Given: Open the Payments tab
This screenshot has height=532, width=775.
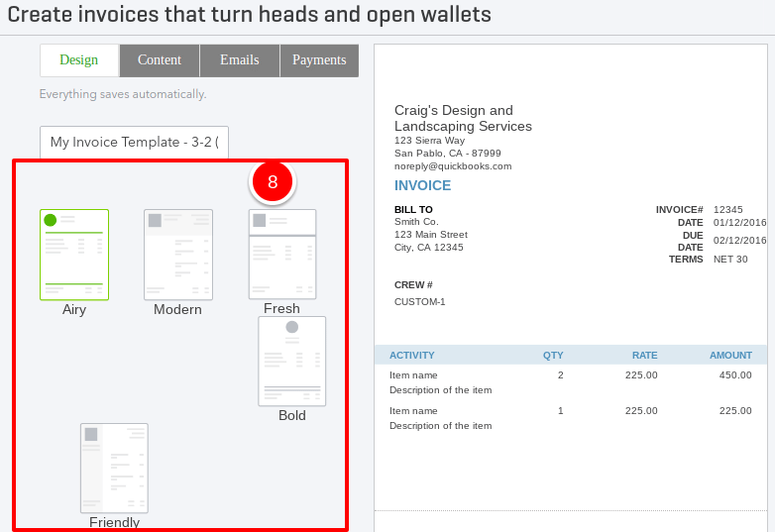Looking at the screenshot, I should pos(319,60).
